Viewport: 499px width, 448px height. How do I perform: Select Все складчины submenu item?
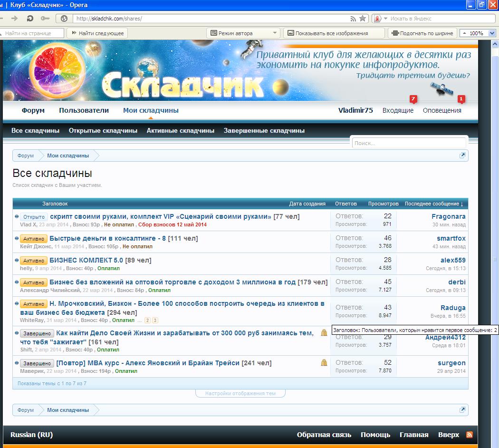pos(35,130)
